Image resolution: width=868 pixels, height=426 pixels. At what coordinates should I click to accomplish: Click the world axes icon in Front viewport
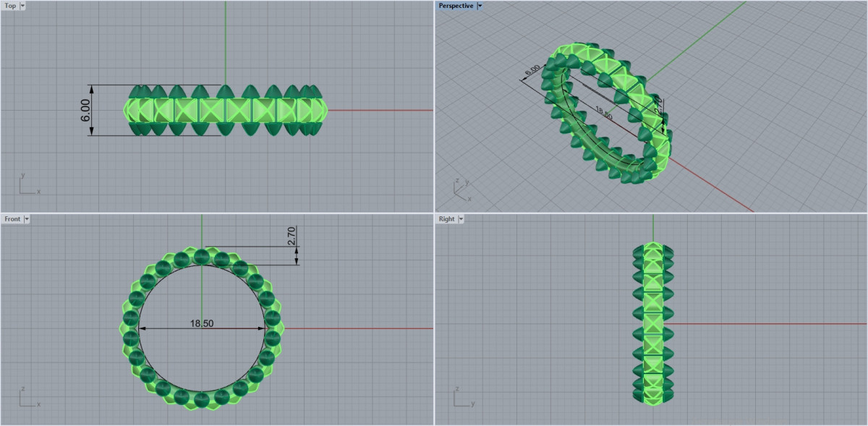(27, 399)
